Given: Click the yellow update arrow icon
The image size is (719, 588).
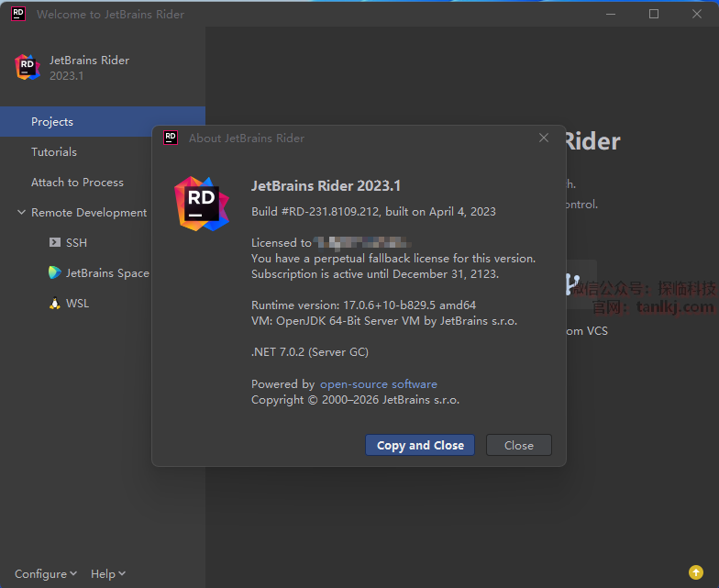Looking at the screenshot, I should 695,573.
